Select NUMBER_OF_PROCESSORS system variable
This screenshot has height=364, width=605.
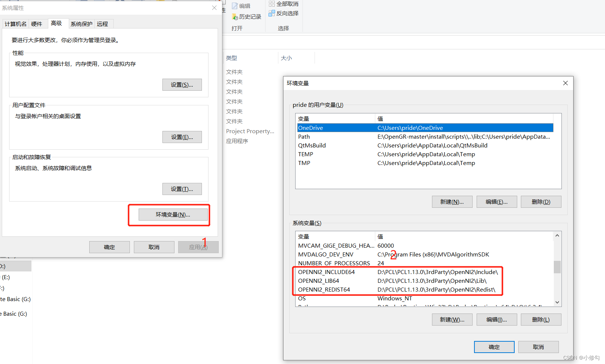click(425, 263)
